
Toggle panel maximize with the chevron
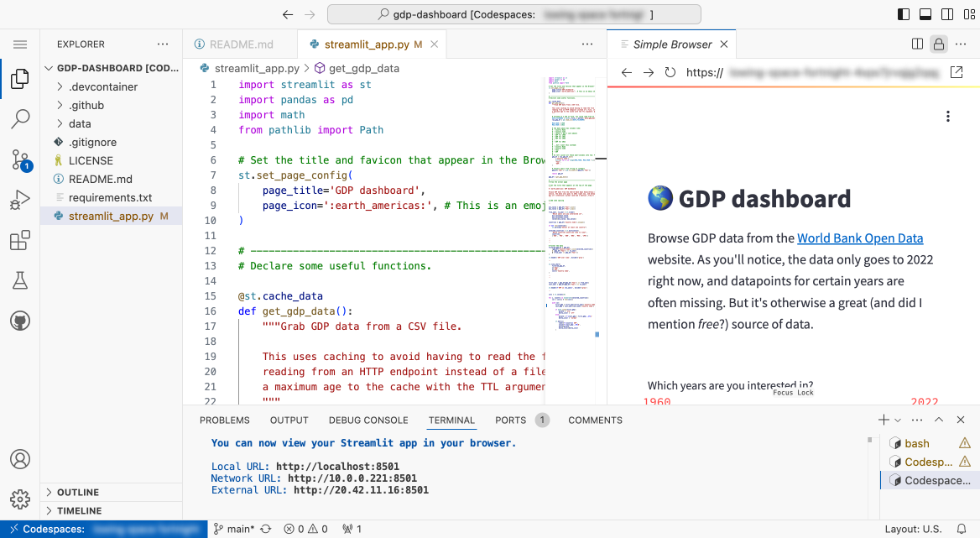(x=939, y=419)
